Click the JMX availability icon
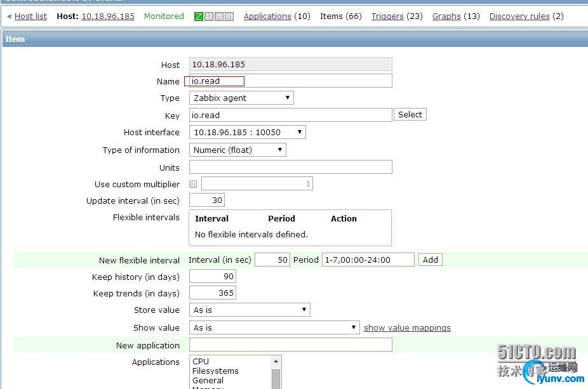588x389 pixels. click(219, 16)
